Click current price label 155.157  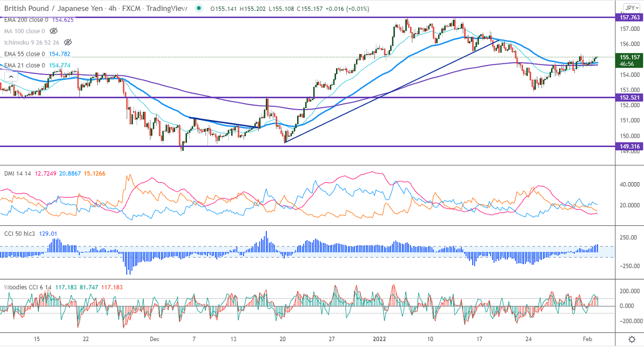pos(629,57)
